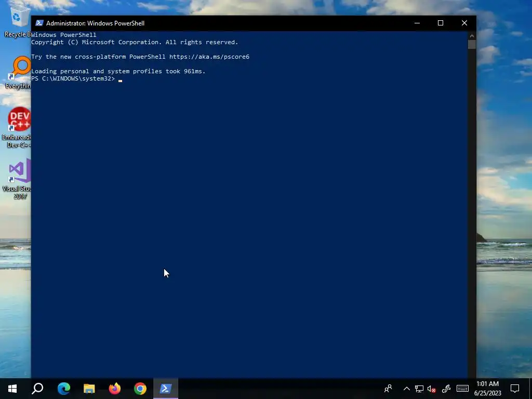Viewport: 532px width, 399px height.
Task: Maximize the PowerShell window
Action: pos(441,23)
